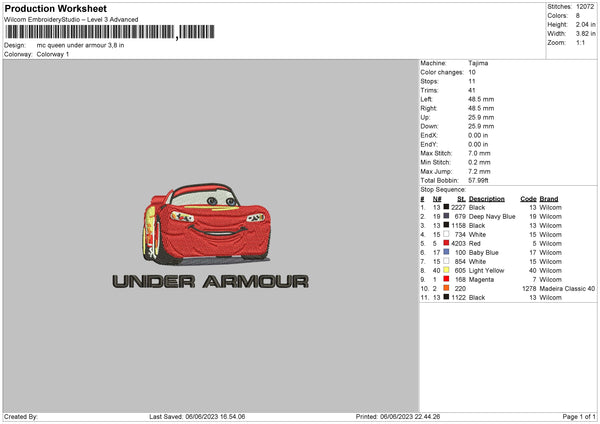
Task: Click the Colors value 8
Action: click(x=578, y=16)
